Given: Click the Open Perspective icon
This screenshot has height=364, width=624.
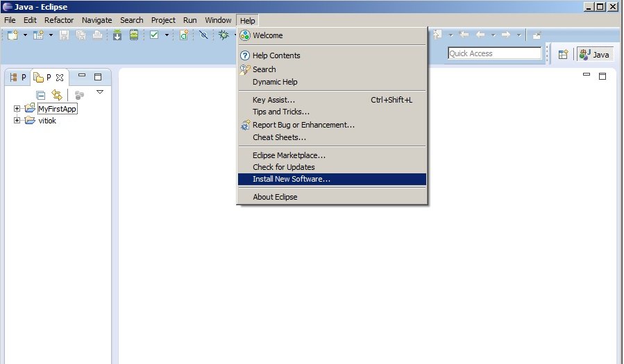Looking at the screenshot, I should 563,54.
